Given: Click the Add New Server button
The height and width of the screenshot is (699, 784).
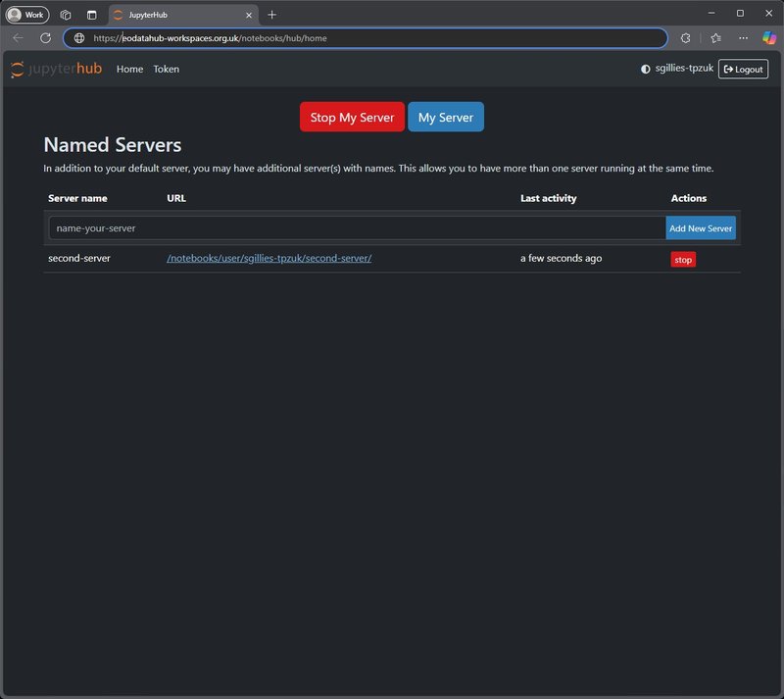Looking at the screenshot, I should [700, 227].
